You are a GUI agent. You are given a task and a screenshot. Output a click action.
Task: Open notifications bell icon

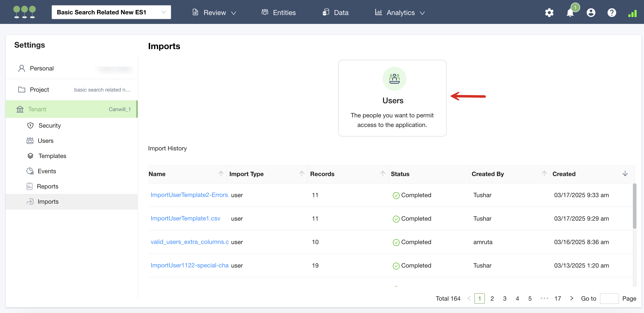(570, 13)
